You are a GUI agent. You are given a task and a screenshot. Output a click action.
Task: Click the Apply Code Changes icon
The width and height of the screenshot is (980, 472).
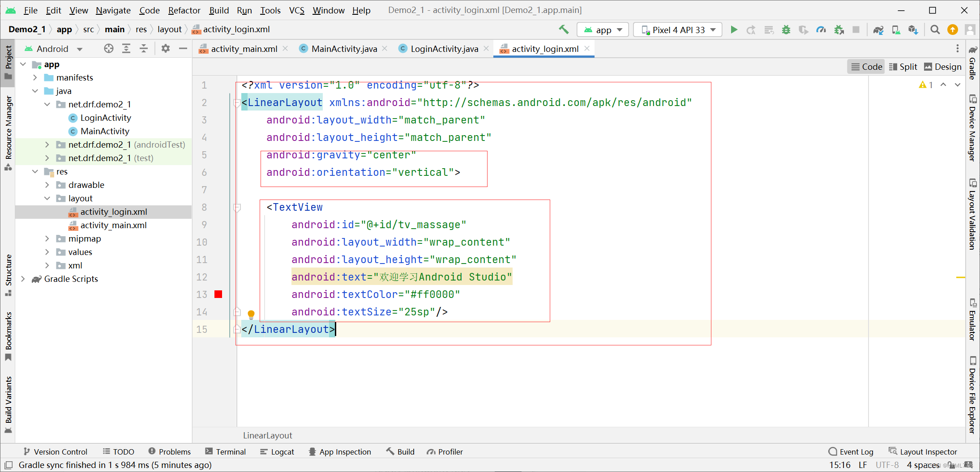(x=769, y=30)
